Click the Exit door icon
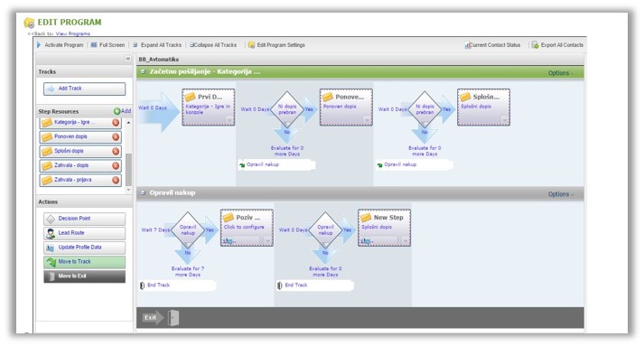Screen dimensions: 644x346 click(173, 318)
